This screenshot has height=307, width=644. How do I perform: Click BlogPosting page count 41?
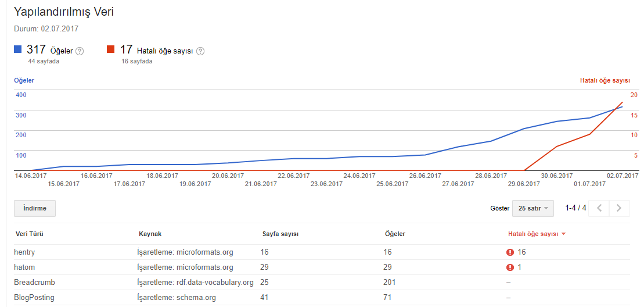coord(264,298)
